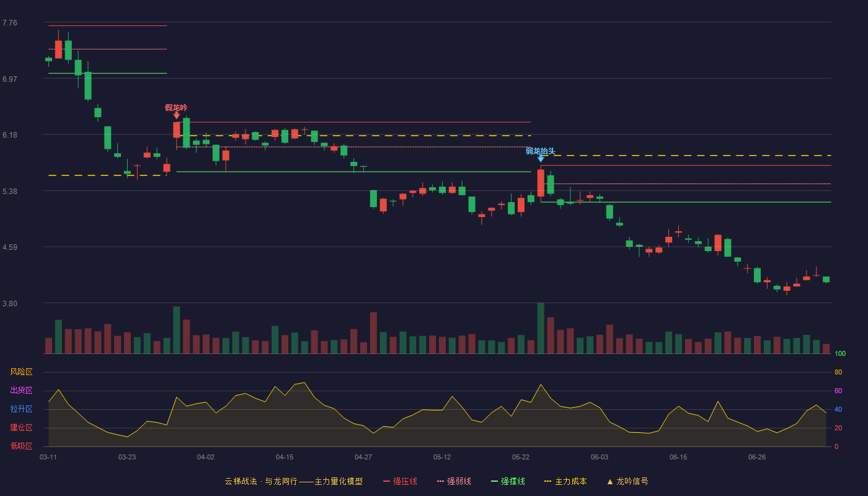Click the 拉升区 zone label
Image resolution: width=868 pixels, height=496 pixels.
pos(21,409)
